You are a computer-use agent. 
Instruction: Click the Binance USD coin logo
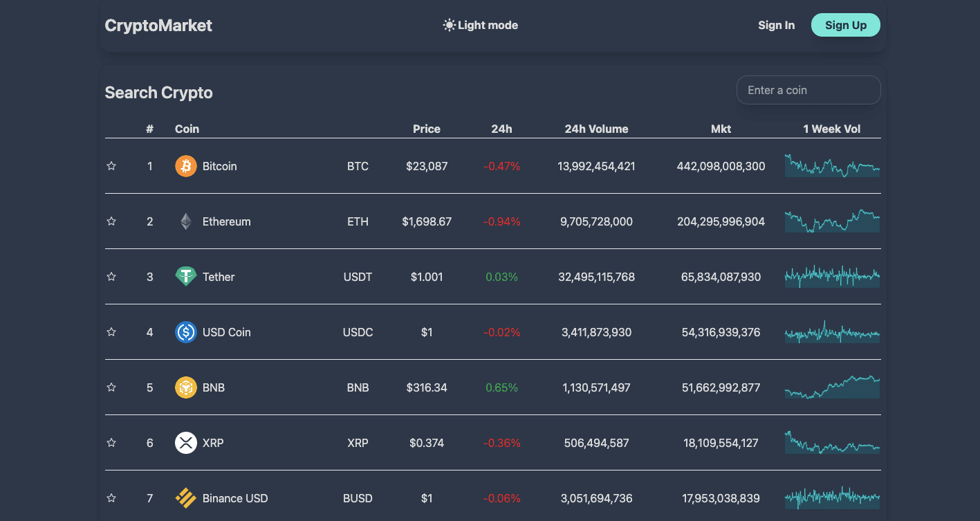pos(186,498)
